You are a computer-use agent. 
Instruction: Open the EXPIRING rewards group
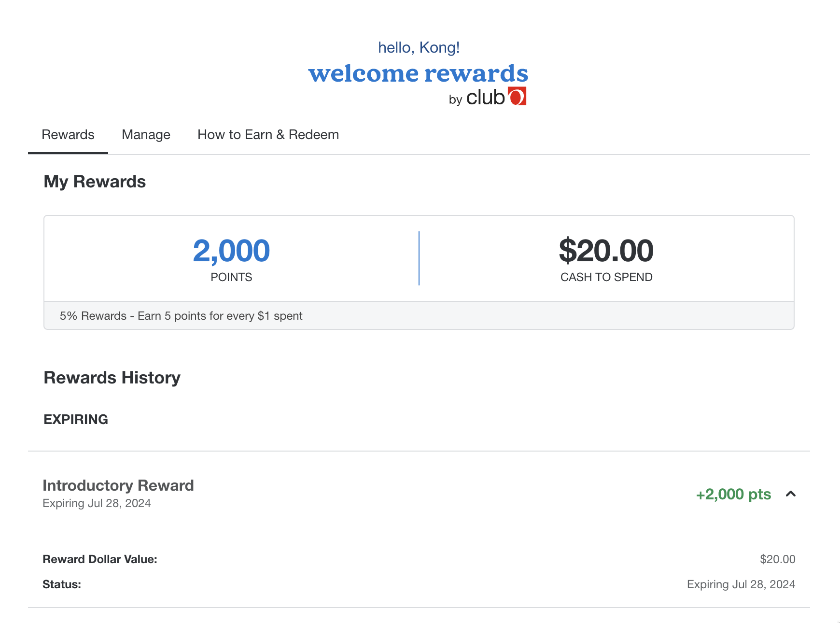tap(76, 419)
